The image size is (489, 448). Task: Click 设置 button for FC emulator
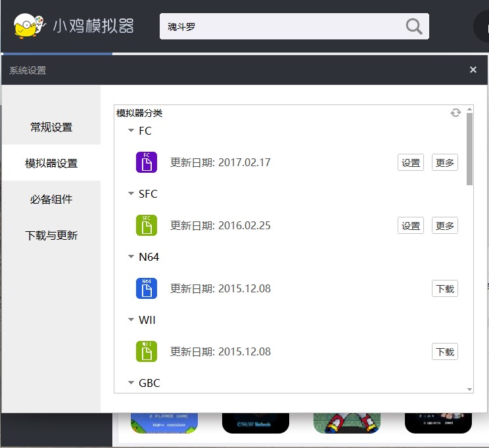(x=410, y=162)
